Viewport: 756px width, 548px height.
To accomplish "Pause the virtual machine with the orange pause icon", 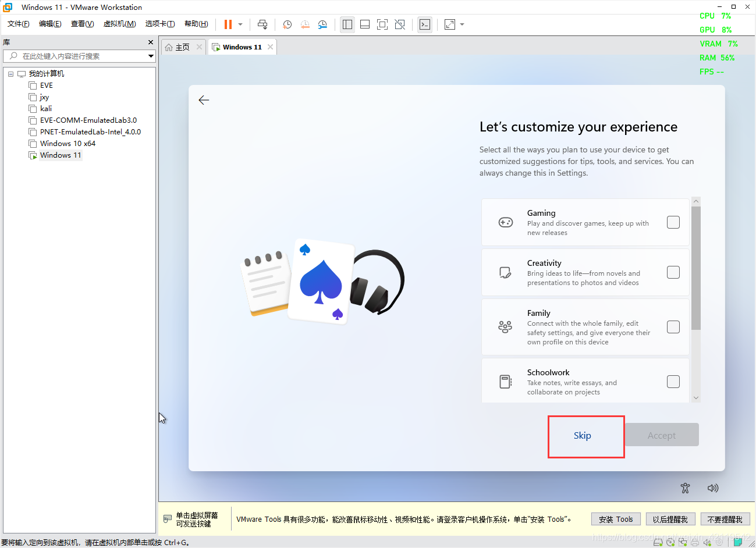I will tap(228, 24).
